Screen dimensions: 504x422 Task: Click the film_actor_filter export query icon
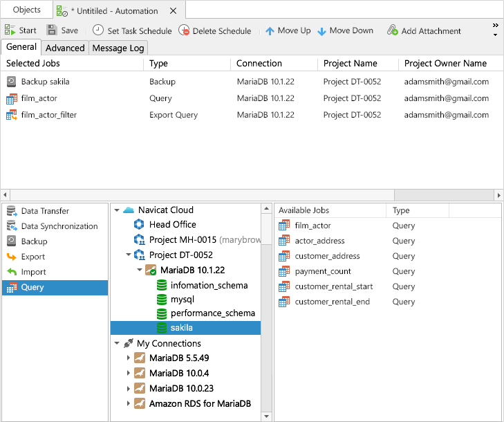[x=12, y=115]
